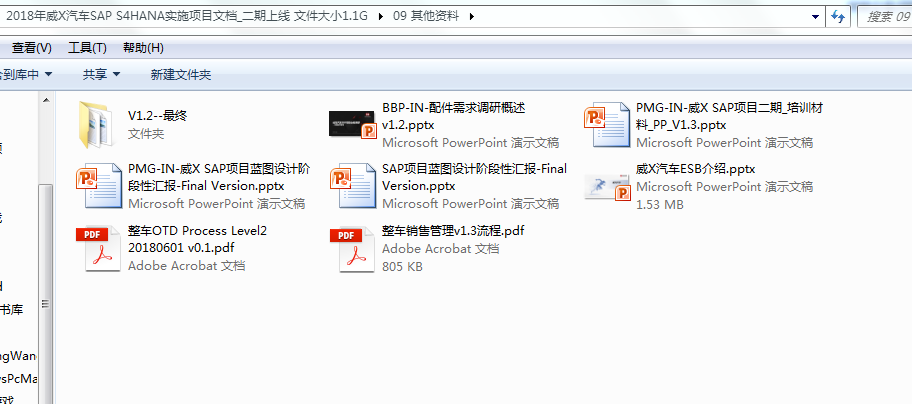
Task: Click the PMG-IN-威X SAP项目二期 培训材料 PowerPoint icon
Action: (606, 123)
